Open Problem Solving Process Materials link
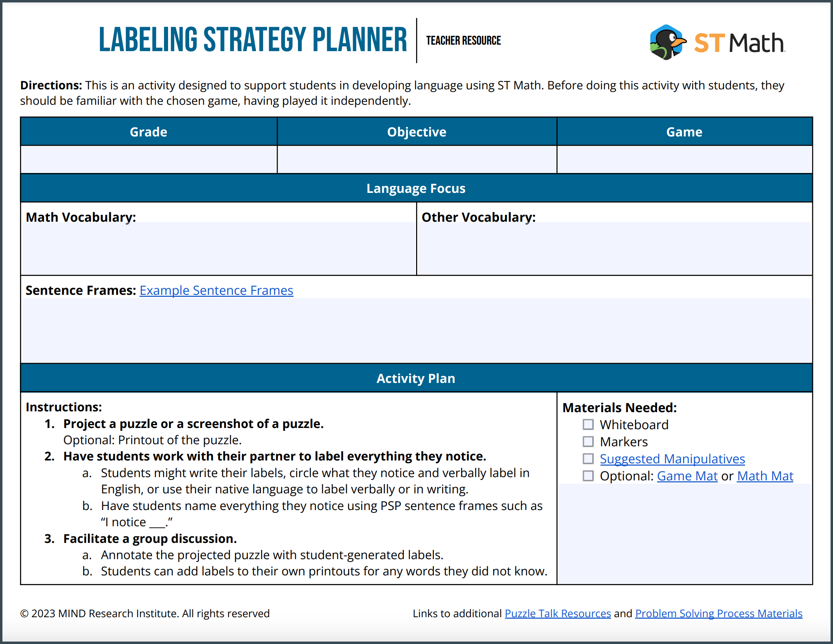This screenshot has height=644, width=833. [x=719, y=613]
